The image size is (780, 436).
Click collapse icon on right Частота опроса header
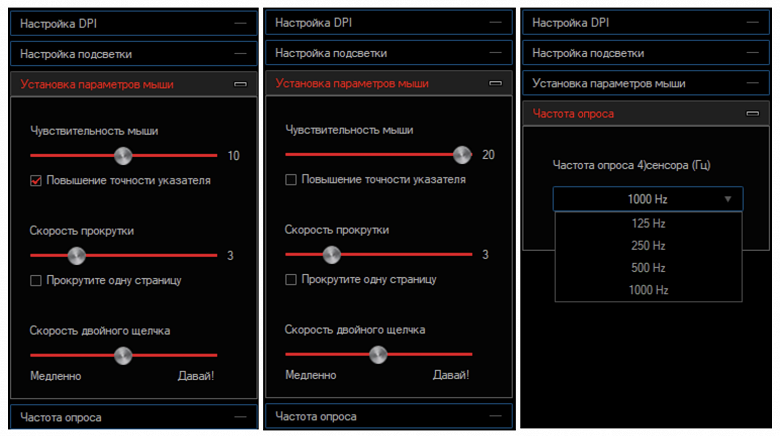753,113
